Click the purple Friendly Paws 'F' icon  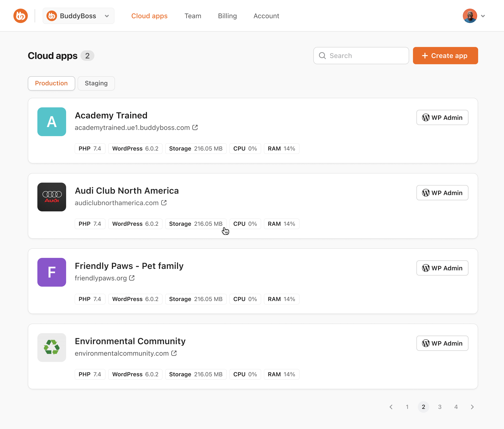pos(52,272)
